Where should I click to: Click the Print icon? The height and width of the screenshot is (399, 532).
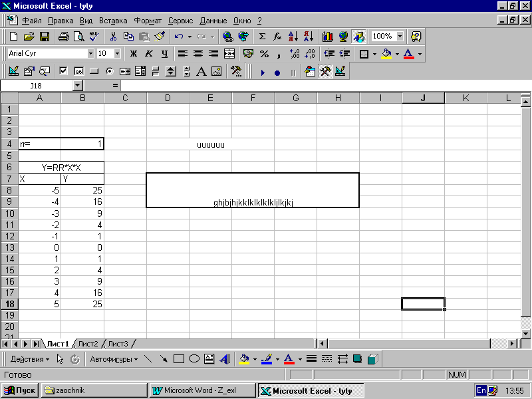63,37
